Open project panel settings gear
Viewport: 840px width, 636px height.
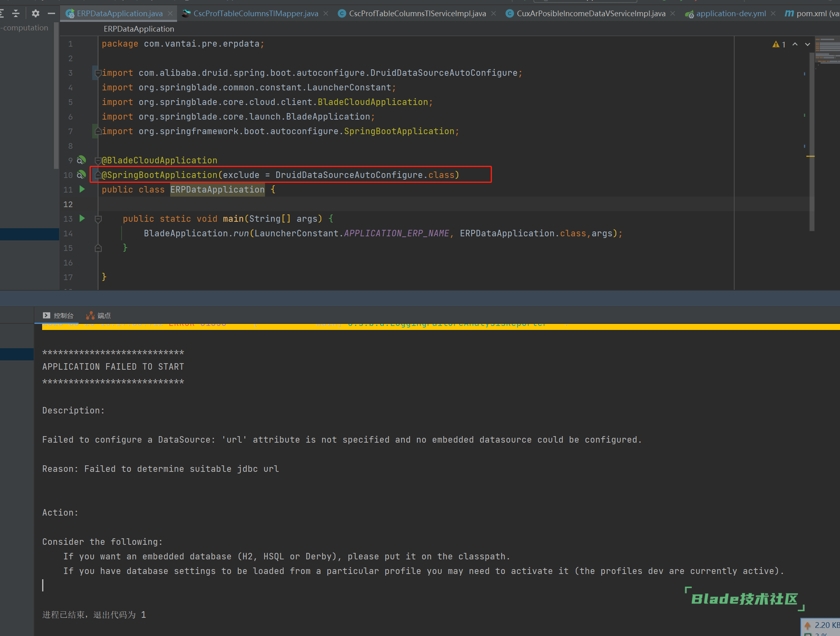(x=36, y=13)
